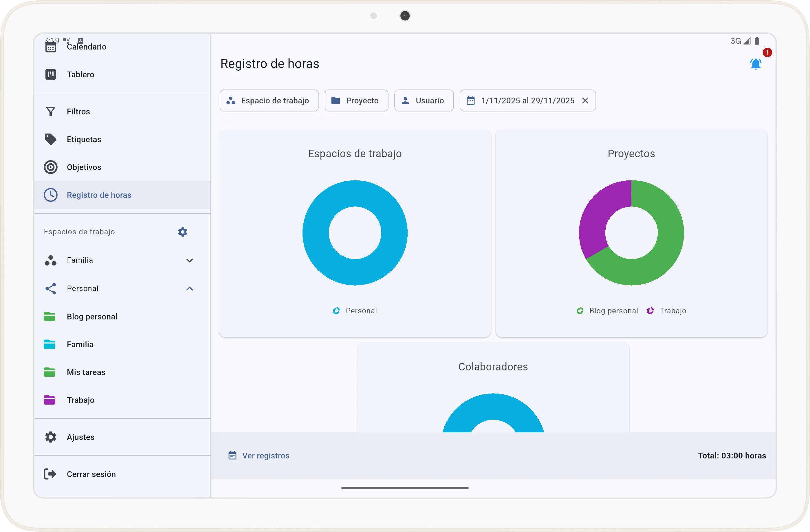Click the notifications bell with badge

(756, 64)
